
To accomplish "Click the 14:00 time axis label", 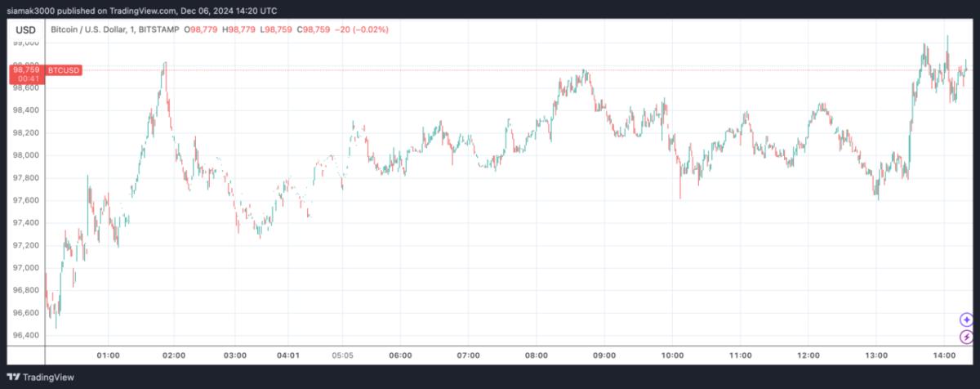I will tap(945, 355).
